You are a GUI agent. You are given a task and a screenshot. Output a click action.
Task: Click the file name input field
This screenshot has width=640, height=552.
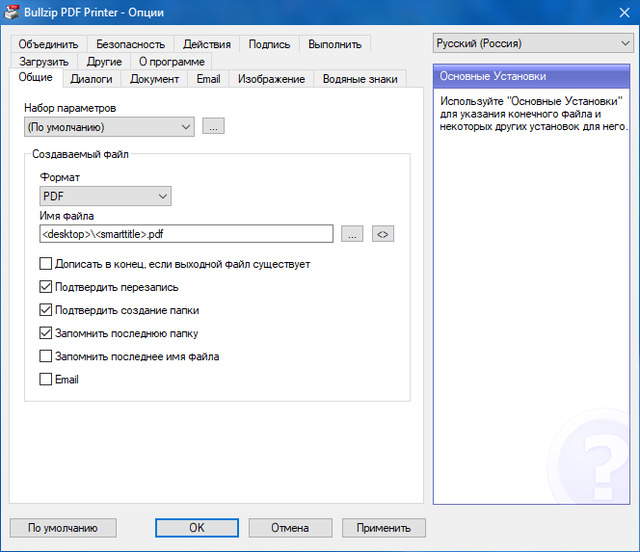pyautogui.click(x=186, y=233)
